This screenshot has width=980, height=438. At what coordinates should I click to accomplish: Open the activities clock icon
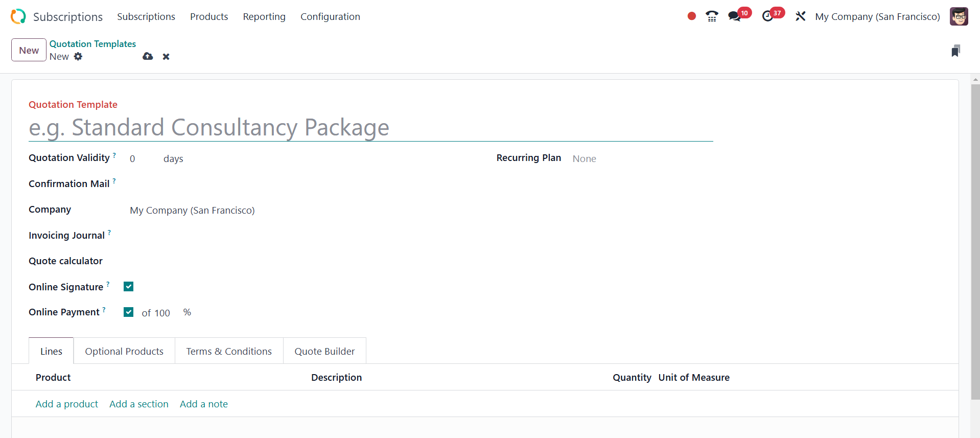coord(767,16)
